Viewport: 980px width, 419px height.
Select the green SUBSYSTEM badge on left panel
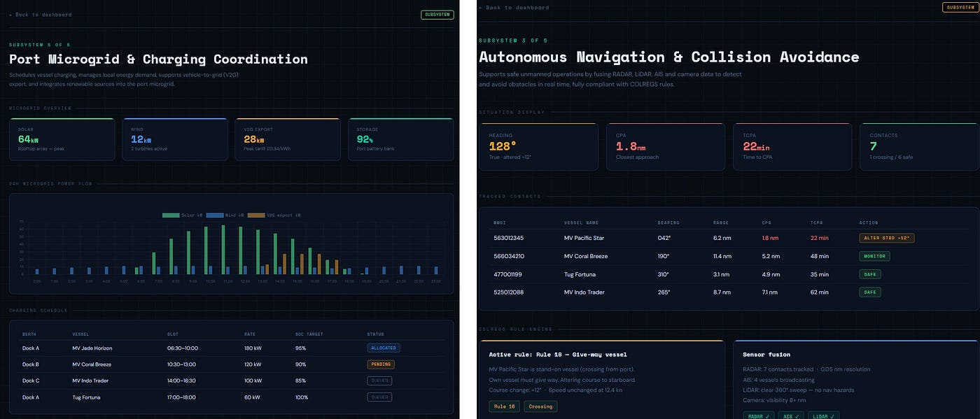click(437, 15)
